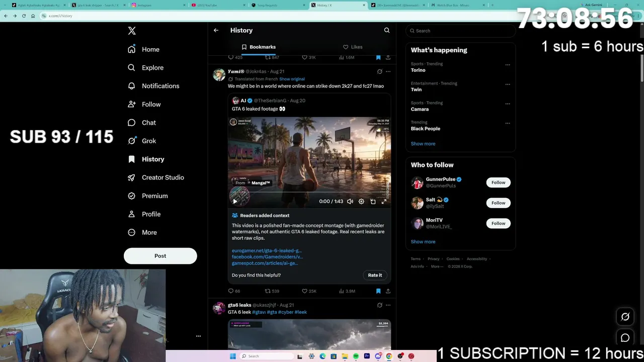This screenshot has width=644, height=362.
Task: Switch to the Likes tab
Action: click(352, 47)
